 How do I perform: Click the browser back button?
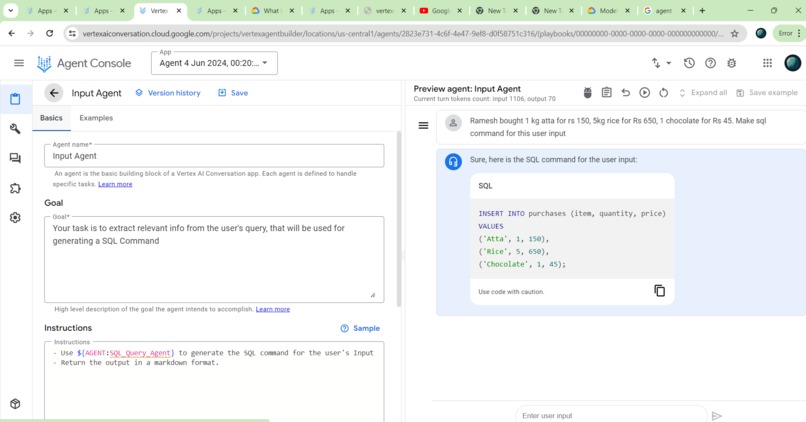pyautogui.click(x=12, y=33)
